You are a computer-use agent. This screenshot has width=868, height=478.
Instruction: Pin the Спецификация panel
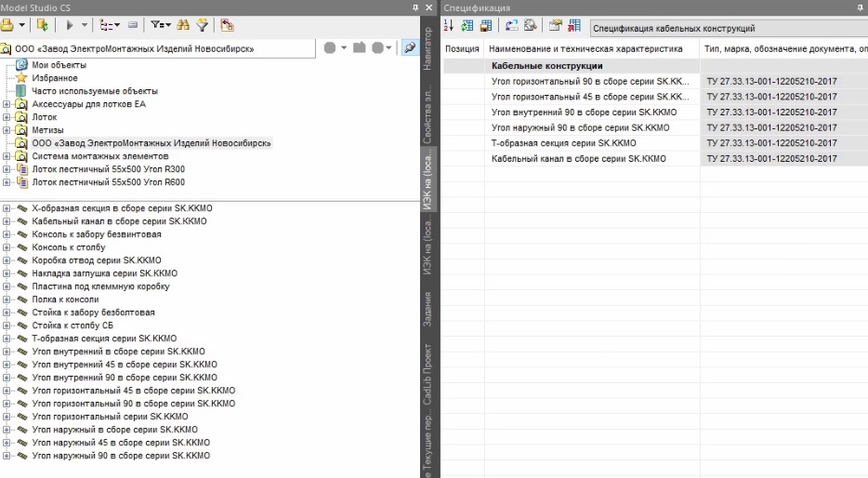coord(861,7)
